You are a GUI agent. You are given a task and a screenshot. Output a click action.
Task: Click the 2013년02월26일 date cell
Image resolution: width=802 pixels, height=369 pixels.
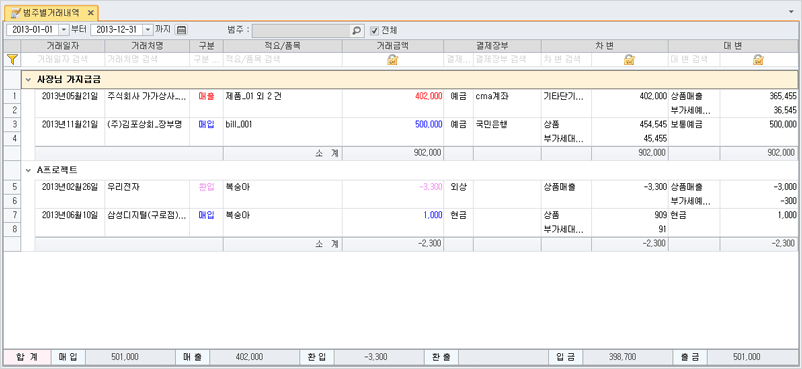pyautogui.click(x=69, y=187)
